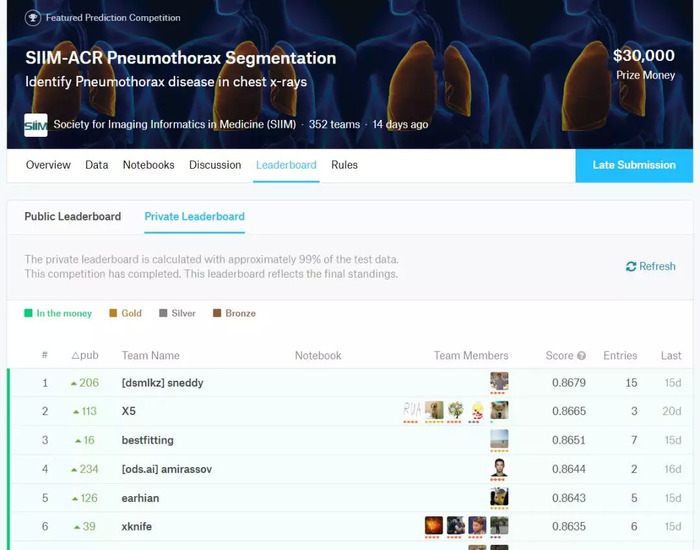Click score 0.8665
This screenshot has width=700, height=550.
pos(569,411)
